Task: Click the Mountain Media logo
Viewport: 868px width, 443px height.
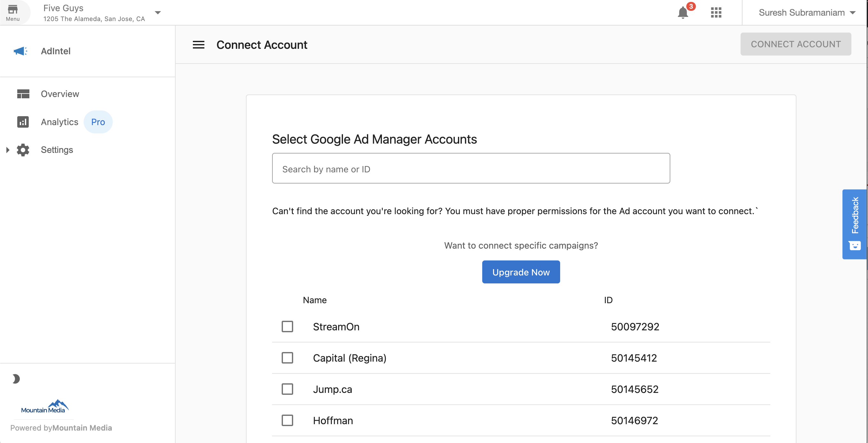Action: point(45,406)
